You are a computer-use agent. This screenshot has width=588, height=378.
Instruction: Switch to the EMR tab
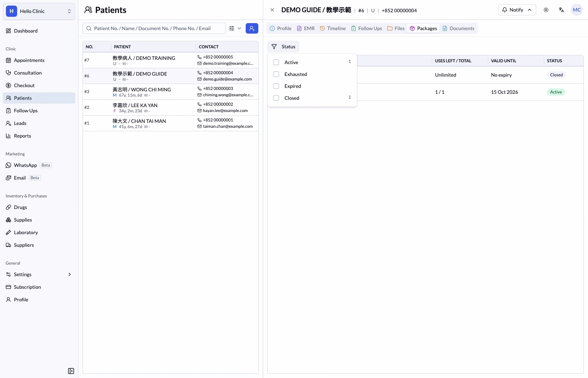[x=306, y=28]
